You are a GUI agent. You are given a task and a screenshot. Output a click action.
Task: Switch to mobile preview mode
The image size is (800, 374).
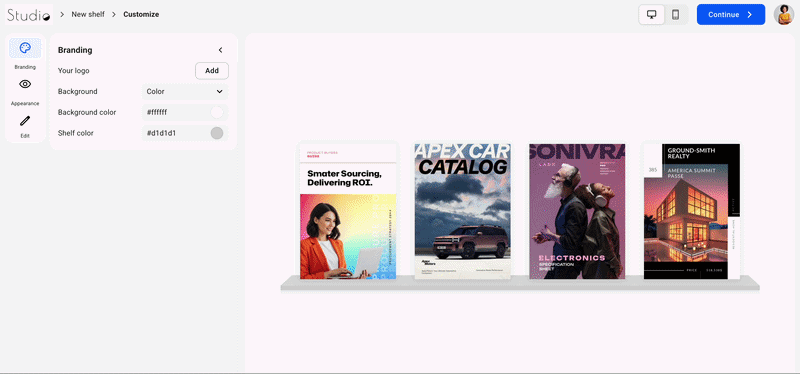point(676,14)
